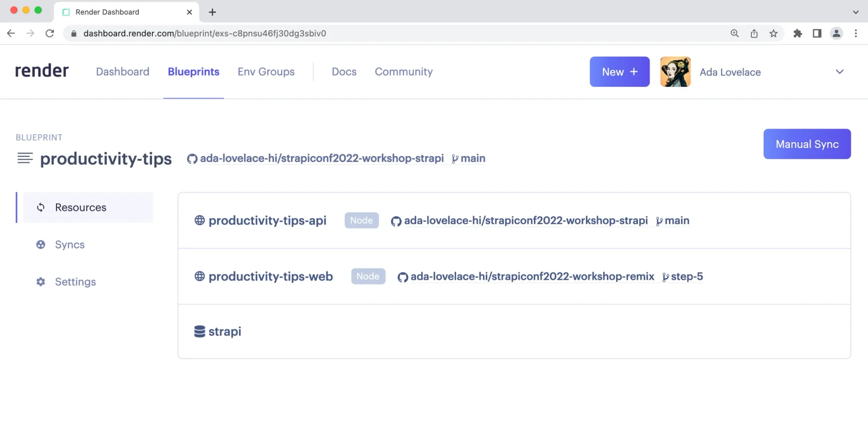
Task: Click the New + button
Action: [x=620, y=72]
